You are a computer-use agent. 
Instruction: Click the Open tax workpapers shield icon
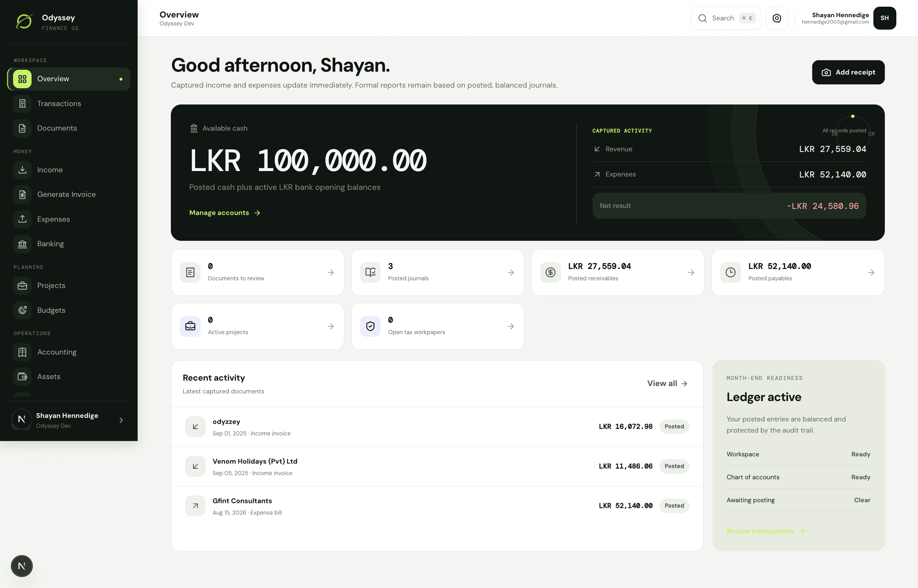(x=370, y=326)
